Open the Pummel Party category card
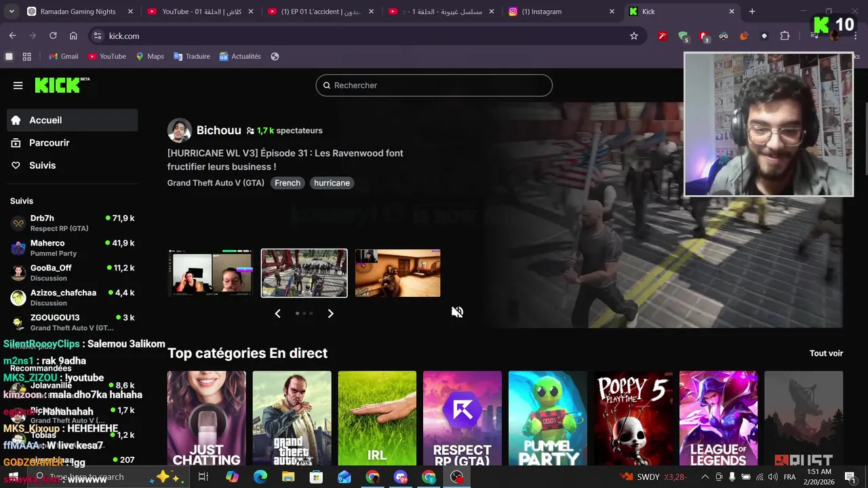This screenshot has width=868, height=488. (x=548, y=418)
